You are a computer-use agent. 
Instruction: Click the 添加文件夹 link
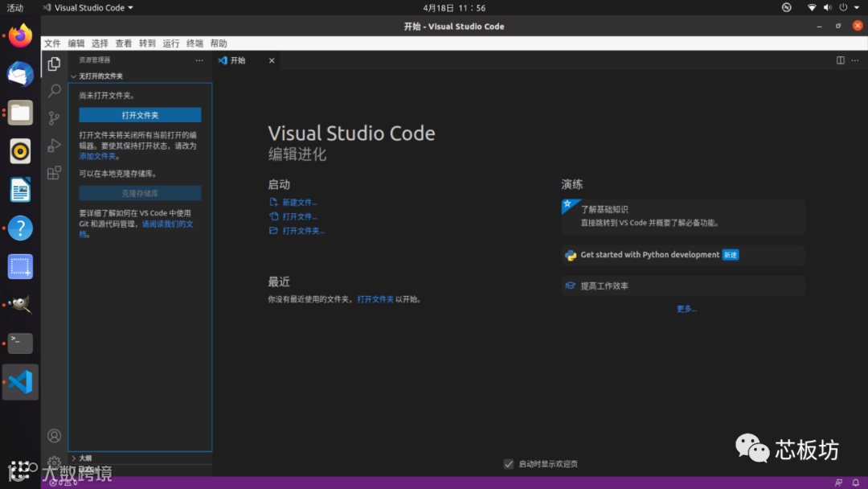[97, 157]
